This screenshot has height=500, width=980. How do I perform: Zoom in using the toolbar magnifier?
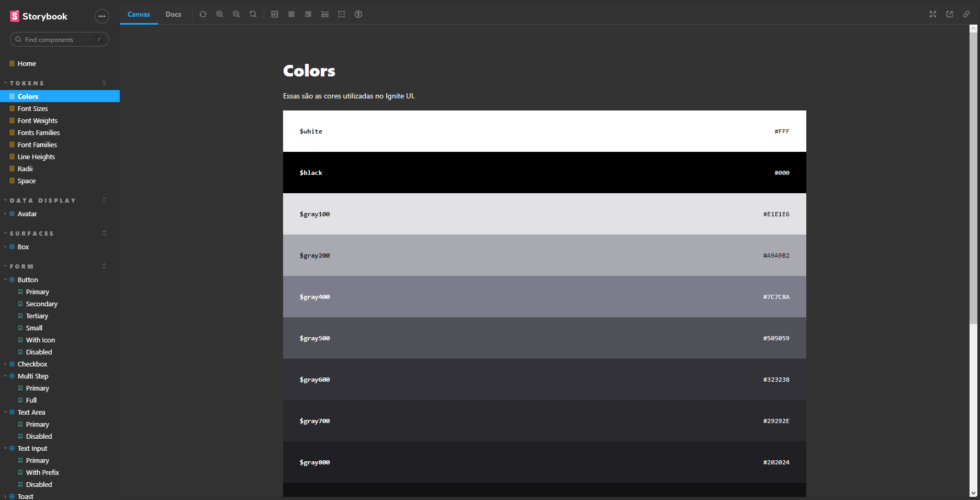pos(220,14)
